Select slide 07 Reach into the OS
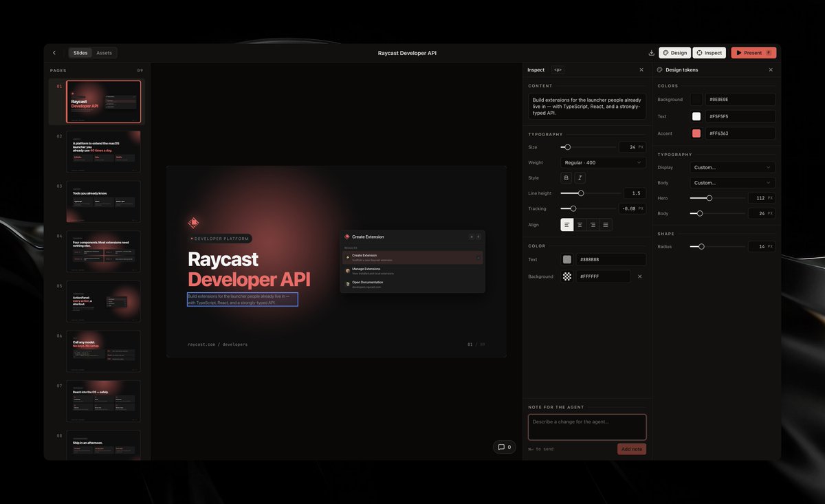 [x=104, y=401]
